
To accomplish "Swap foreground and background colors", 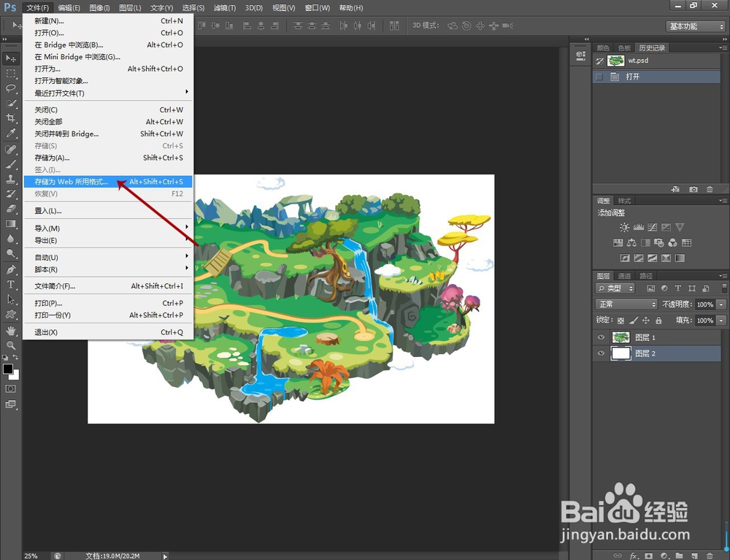I will point(15,358).
